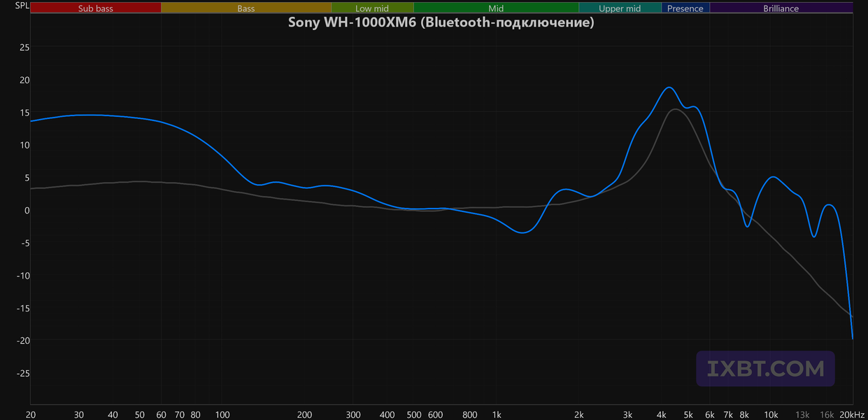Screen dimensions: 868x420
Task: Click the 100 Hz frequency label
Action: coord(222,414)
